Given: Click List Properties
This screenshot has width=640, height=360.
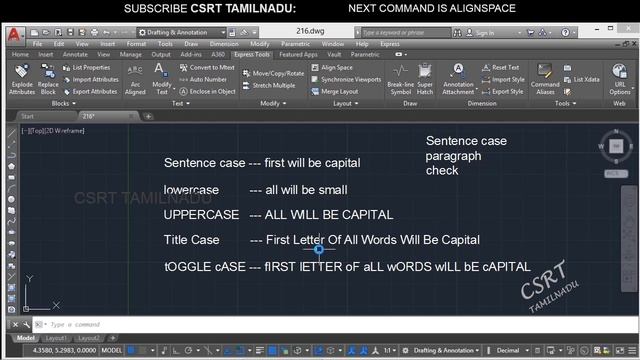Looking at the screenshot, I should (x=87, y=67).
